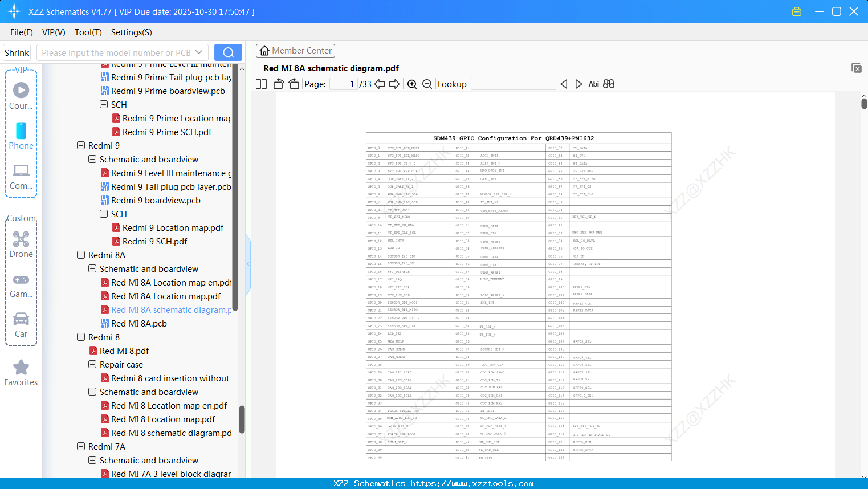Find next lookup match

tap(578, 84)
